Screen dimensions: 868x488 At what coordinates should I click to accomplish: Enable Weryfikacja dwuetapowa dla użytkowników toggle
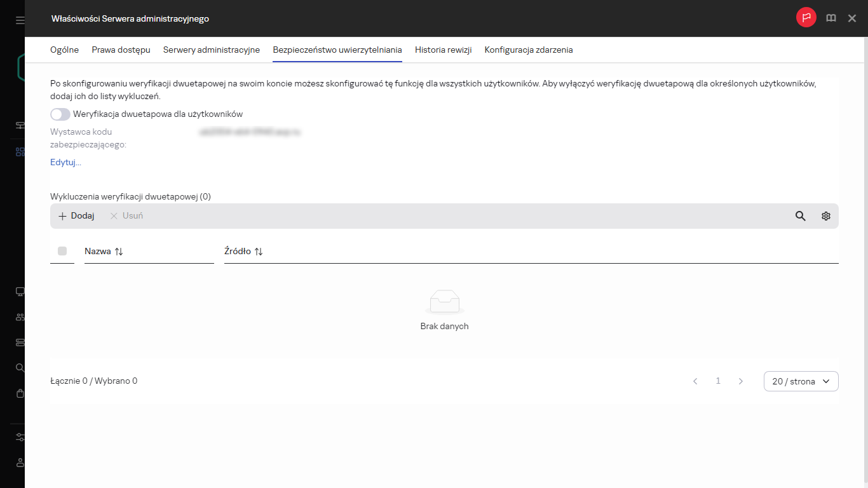click(x=60, y=114)
